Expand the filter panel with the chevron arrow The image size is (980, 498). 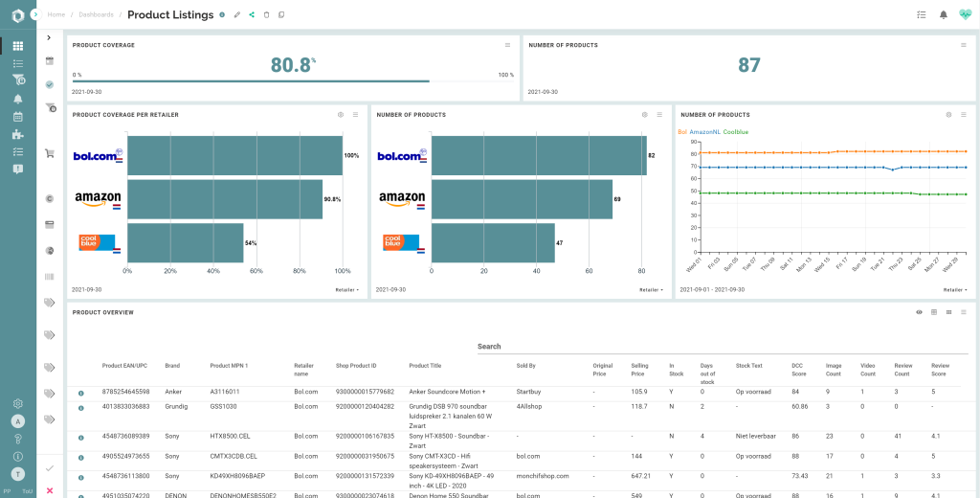pyautogui.click(x=50, y=37)
